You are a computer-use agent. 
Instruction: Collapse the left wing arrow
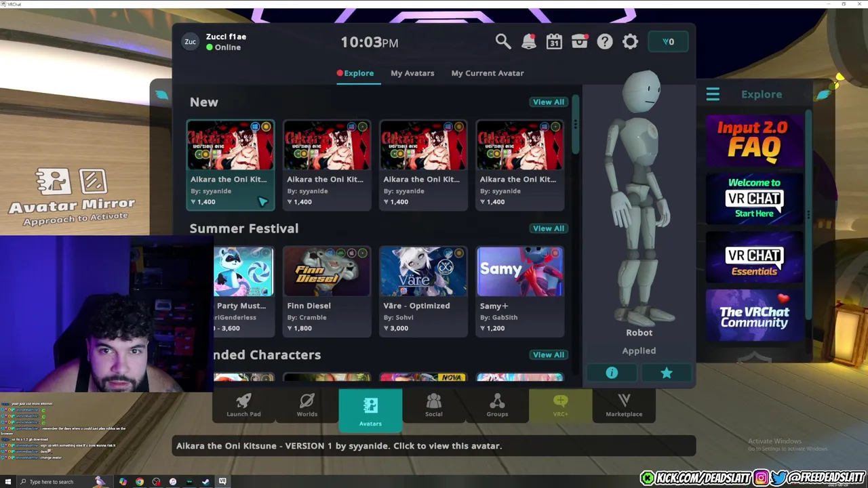[x=161, y=95]
